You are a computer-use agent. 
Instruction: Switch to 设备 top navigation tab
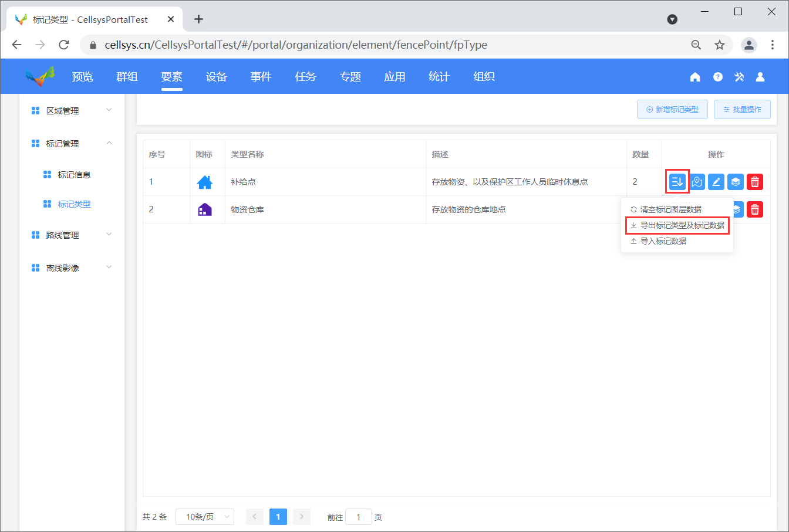217,77
